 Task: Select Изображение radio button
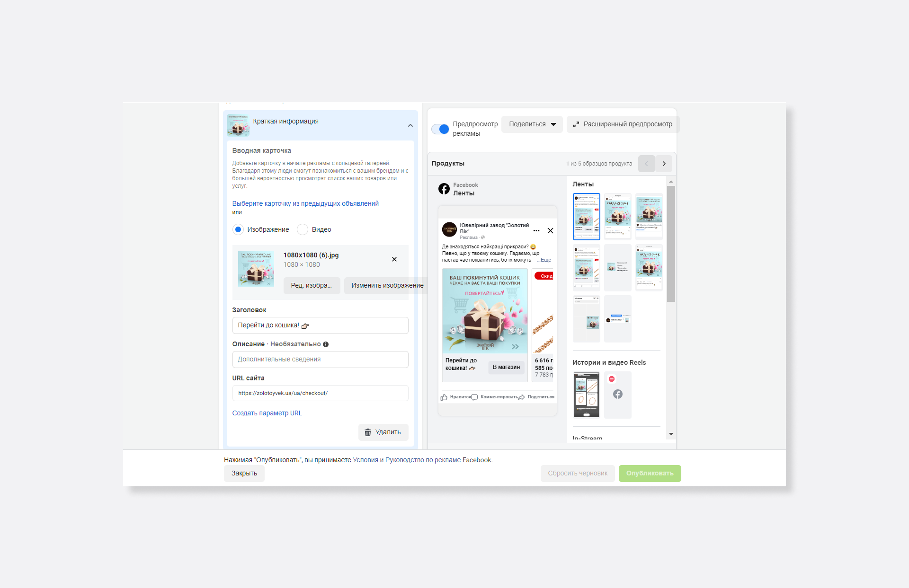tap(238, 229)
